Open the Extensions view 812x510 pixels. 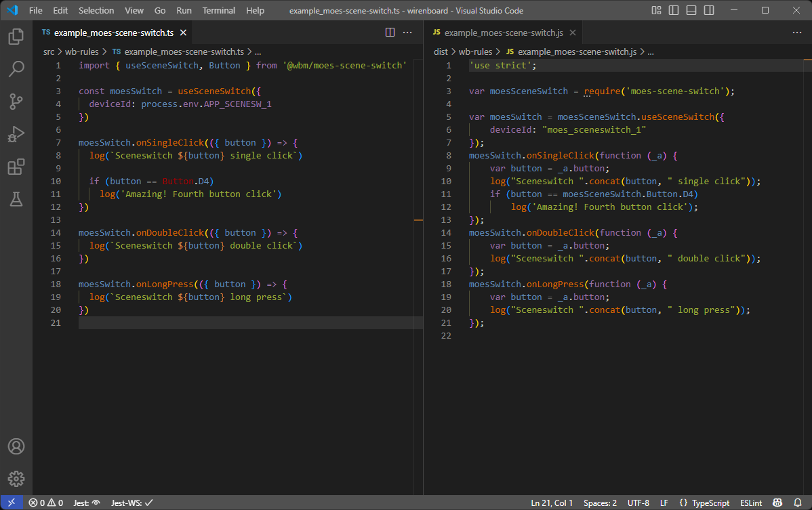pyautogui.click(x=16, y=167)
